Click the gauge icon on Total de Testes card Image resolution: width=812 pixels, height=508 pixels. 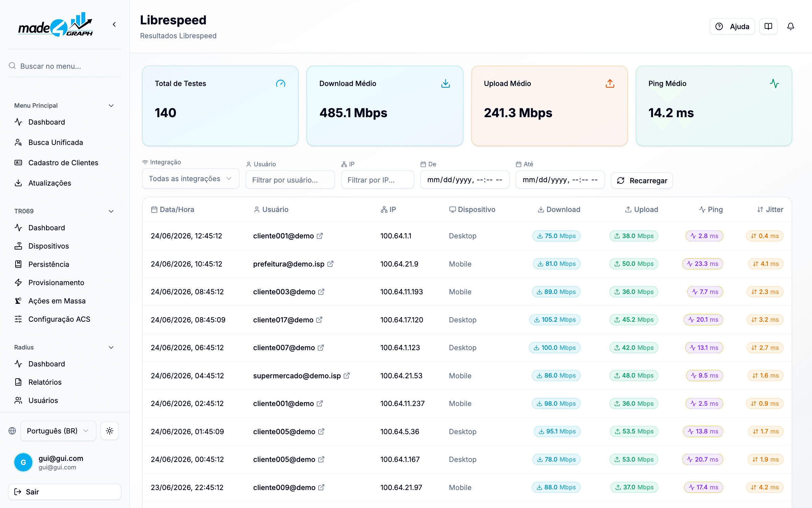pos(280,84)
